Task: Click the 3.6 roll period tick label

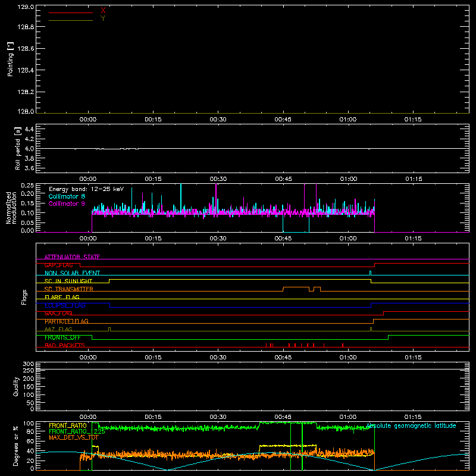Action: [29, 168]
